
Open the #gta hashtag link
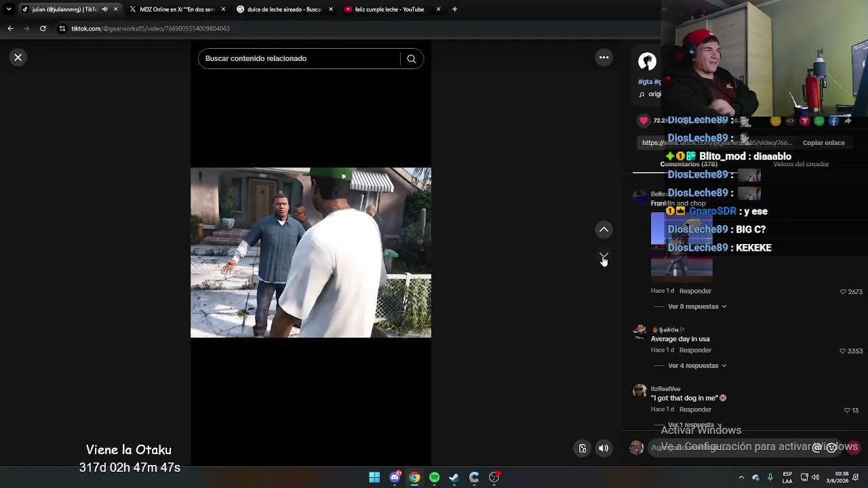click(645, 82)
